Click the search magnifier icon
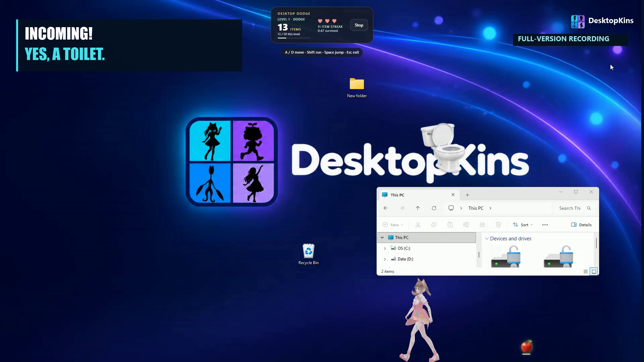Viewport: 644px width, 362px height. pos(589,208)
